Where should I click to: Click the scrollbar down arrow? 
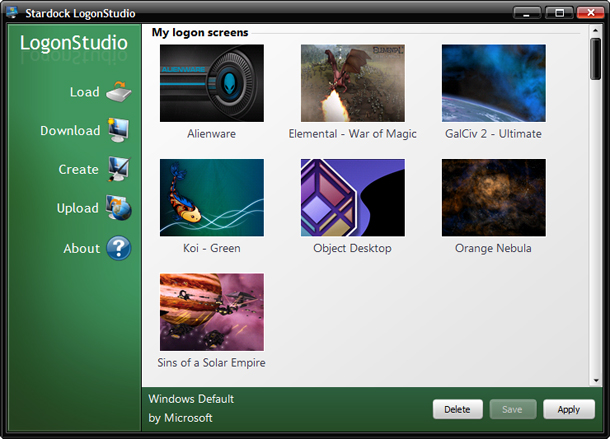click(x=595, y=381)
